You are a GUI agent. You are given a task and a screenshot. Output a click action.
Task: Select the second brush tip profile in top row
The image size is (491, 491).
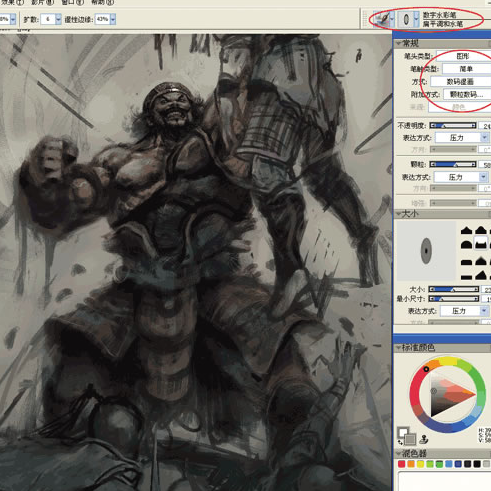click(480, 230)
